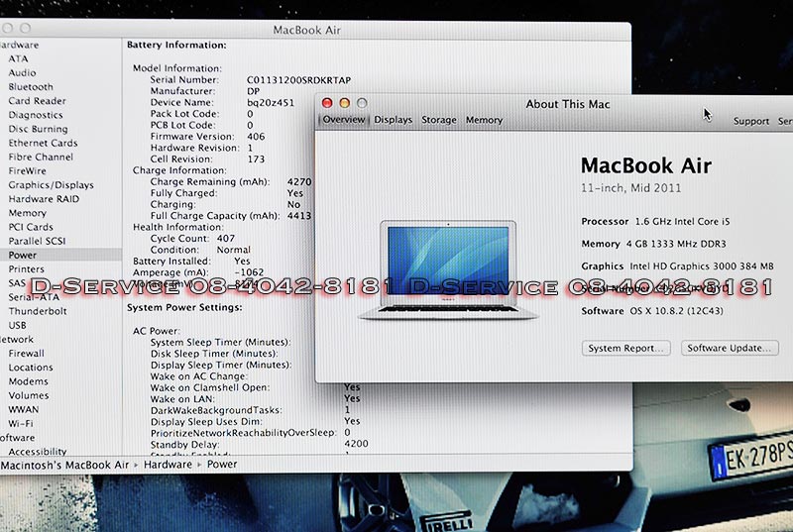Select Printers in the sidebar
The width and height of the screenshot is (793, 532).
27,269
